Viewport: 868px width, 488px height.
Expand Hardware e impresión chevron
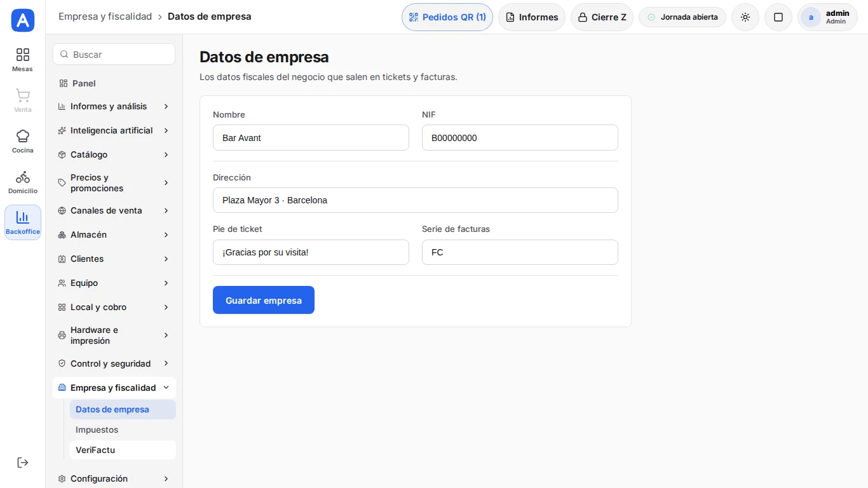166,335
